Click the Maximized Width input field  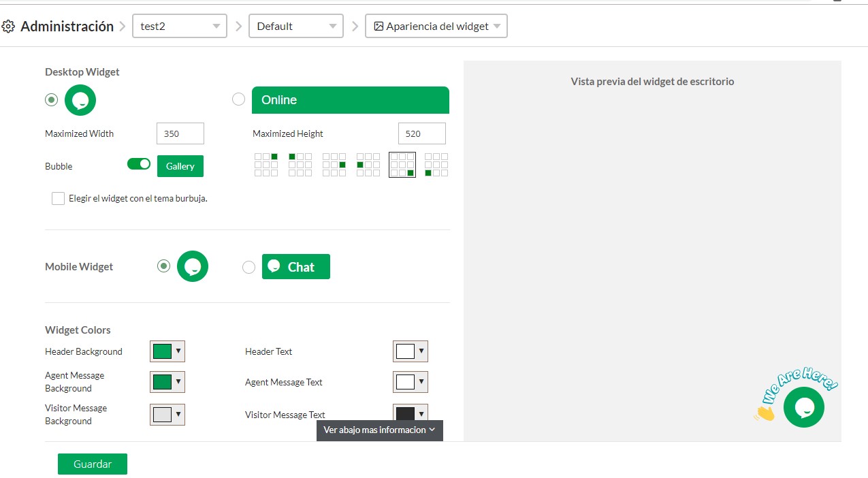[180, 133]
